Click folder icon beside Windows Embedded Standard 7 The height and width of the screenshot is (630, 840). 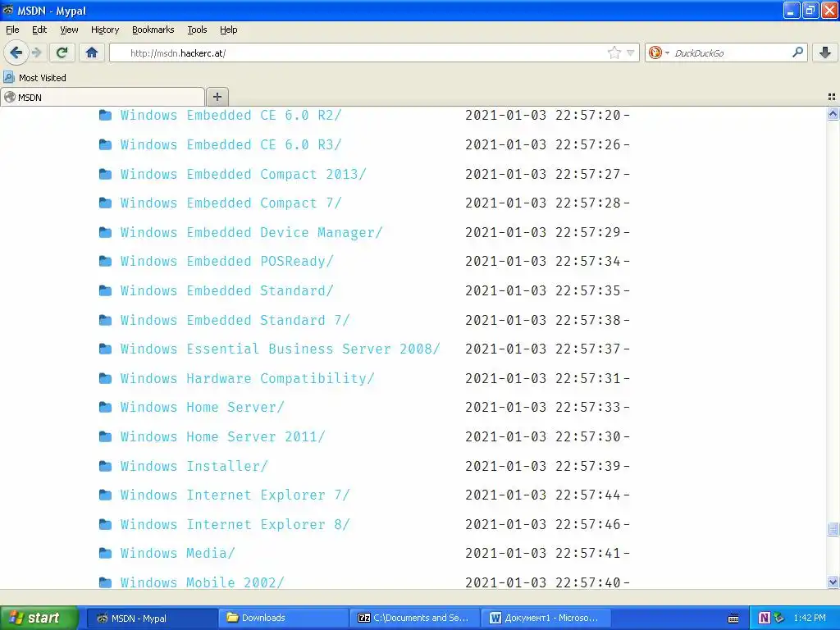(106, 320)
